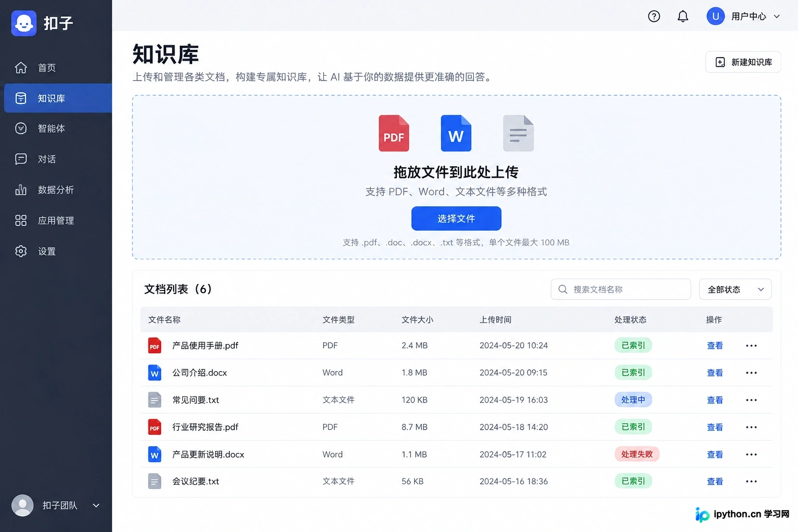The image size is (798, 532).
Task: Click the 处理中 status badge
Action: [633, 400]
